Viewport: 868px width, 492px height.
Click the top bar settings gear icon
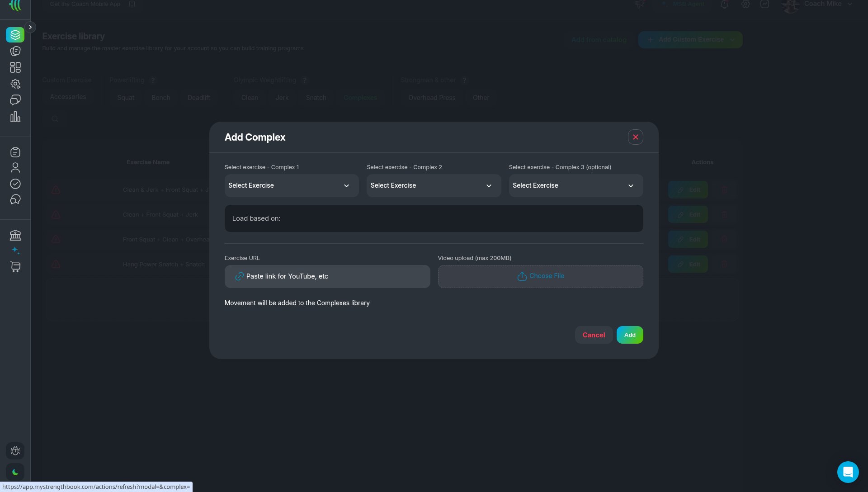pos(745,5)
